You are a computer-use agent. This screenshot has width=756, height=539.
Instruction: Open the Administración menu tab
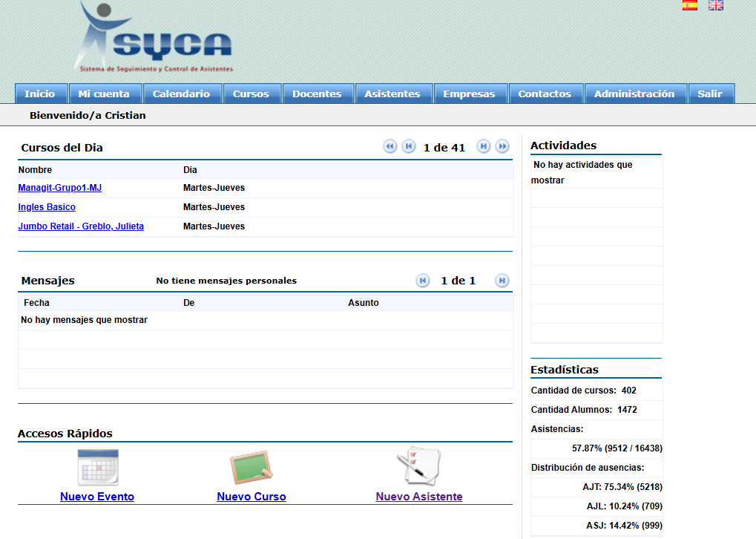point(634,94)
